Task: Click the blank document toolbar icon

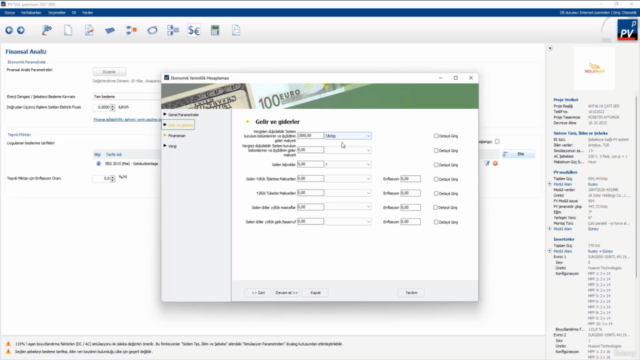Action: [68, 30]
